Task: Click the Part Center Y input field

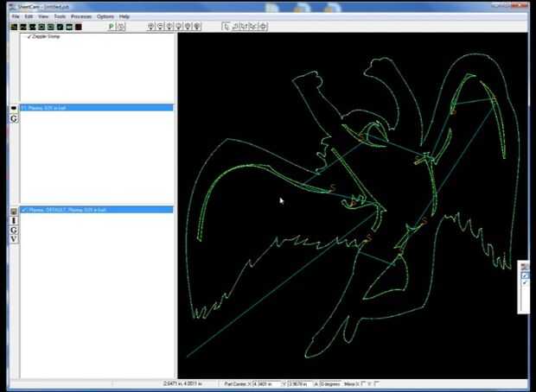Action: point(299,384)
